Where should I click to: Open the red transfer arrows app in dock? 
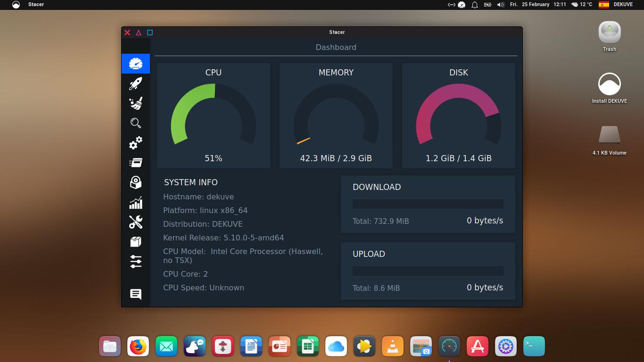(223, 347)
